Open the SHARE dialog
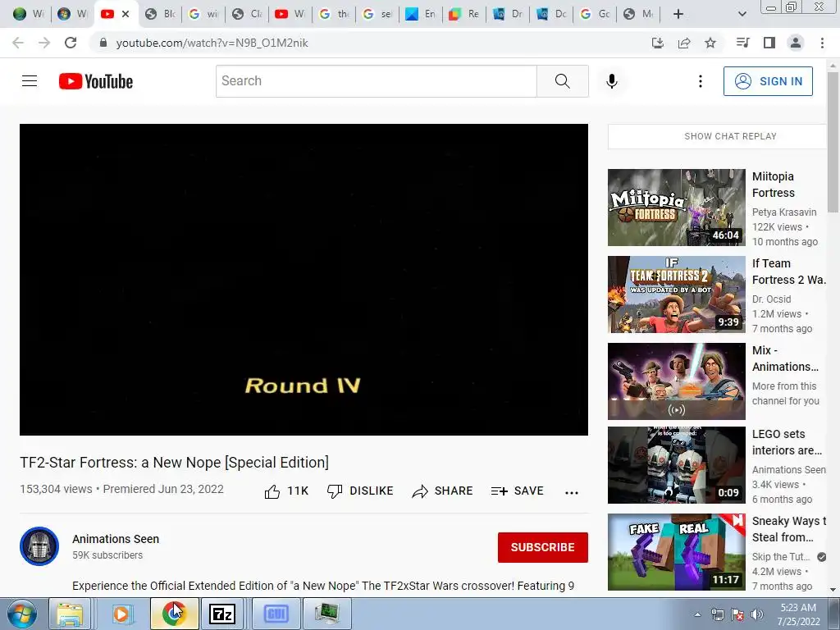 (x=442, y=491)
